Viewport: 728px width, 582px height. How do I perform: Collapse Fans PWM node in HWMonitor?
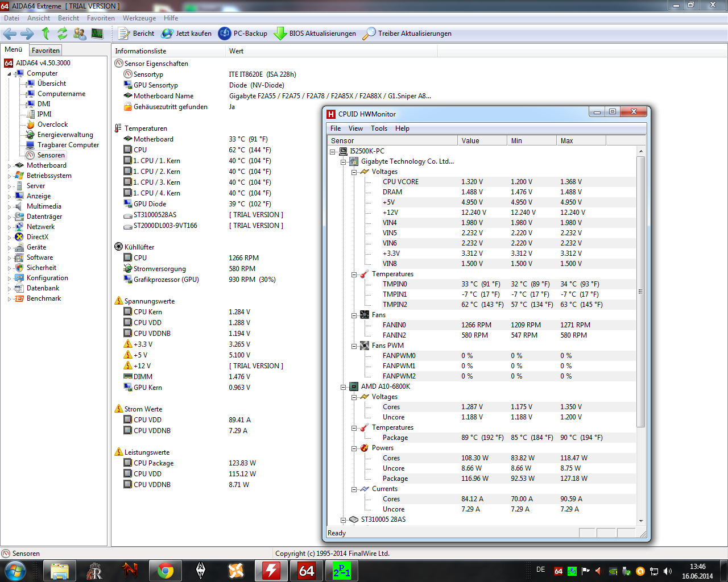point(354,346)
